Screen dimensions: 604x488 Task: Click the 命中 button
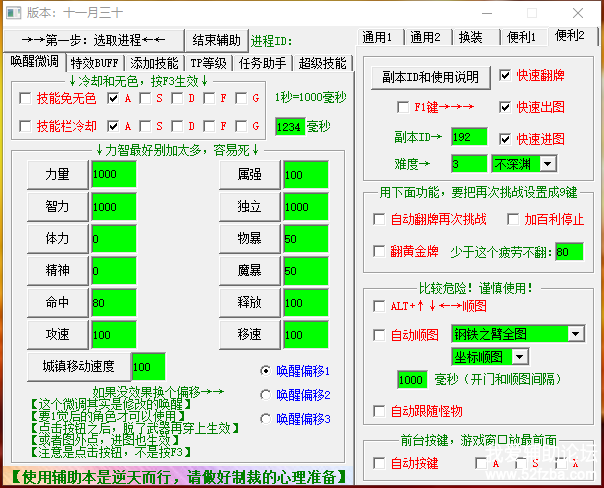(58, 303)
